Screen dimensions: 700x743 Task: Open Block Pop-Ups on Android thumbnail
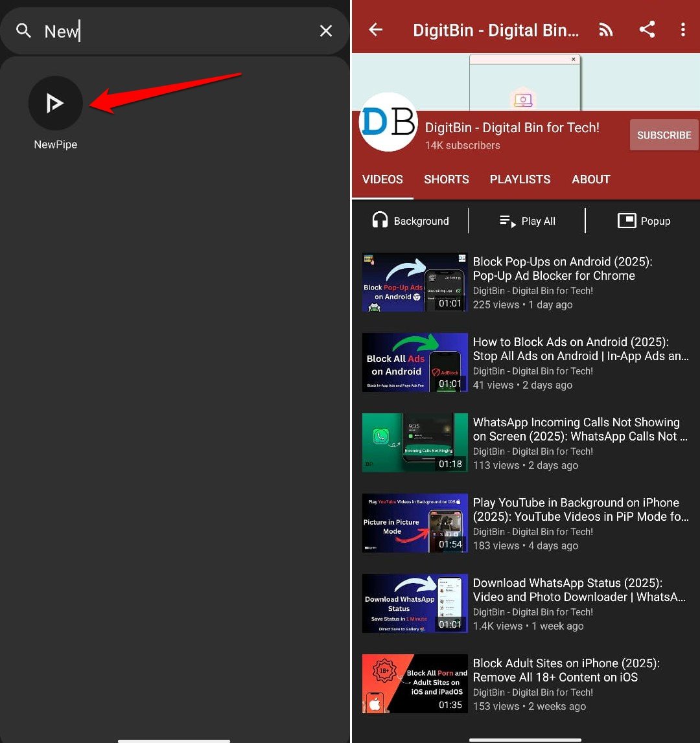(x=415, y=282)
